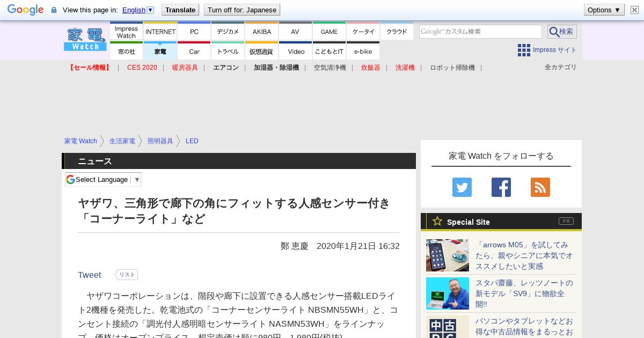644x338 pixels.
Task: Open the 暖房器具 category link
Action: [x=185, y=68]
